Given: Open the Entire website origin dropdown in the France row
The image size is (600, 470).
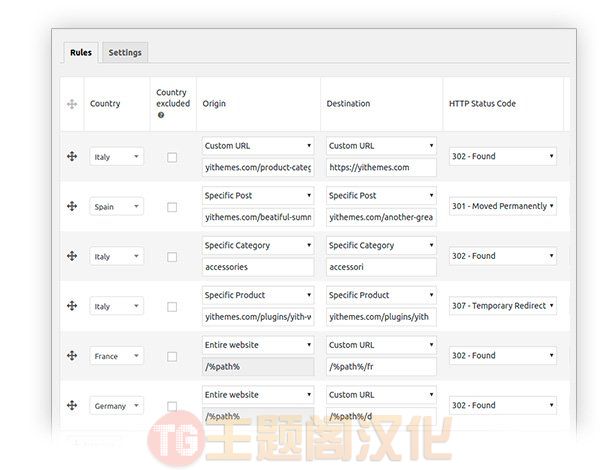Looking at the screenshot, I should [x=258, y=344].
